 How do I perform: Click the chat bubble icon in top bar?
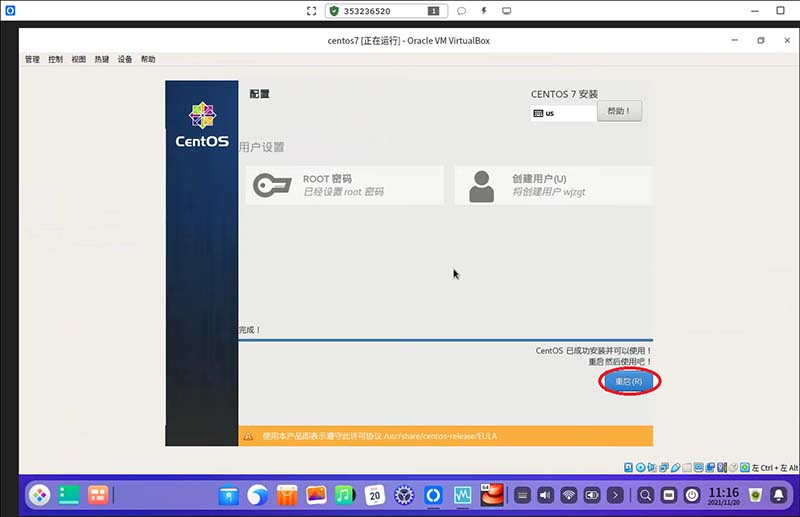461,11
